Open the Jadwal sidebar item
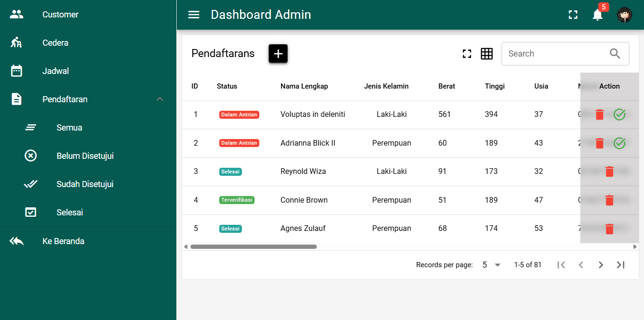The height and width of the screenshot is (320, 644). tap(88, 71)
